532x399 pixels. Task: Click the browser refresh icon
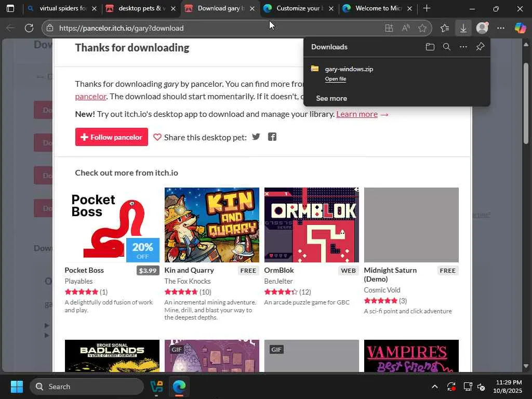(x=29, y=28)
